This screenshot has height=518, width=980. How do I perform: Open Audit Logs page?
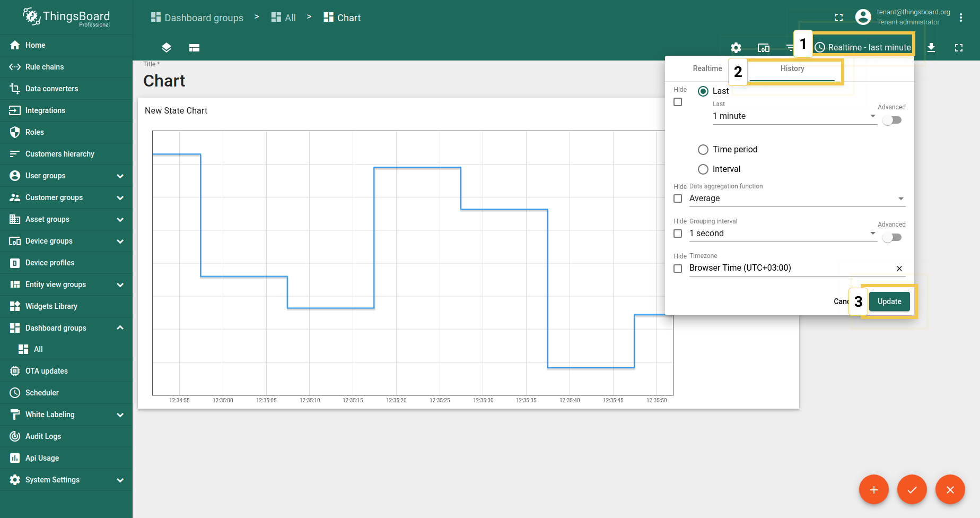(x=66, y=436)
